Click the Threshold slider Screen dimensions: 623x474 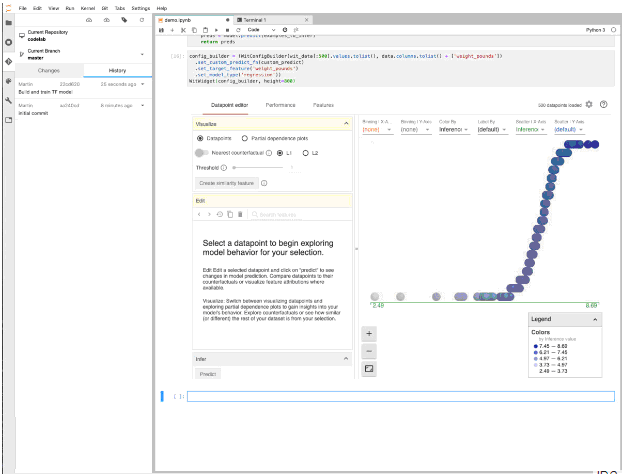point(258,168)
